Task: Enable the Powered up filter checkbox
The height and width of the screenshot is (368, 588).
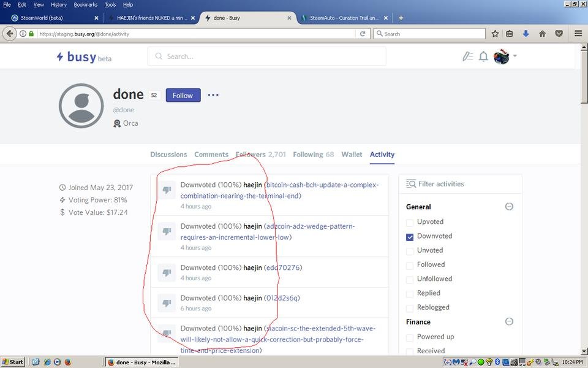Action: click(x=410, y=337)
